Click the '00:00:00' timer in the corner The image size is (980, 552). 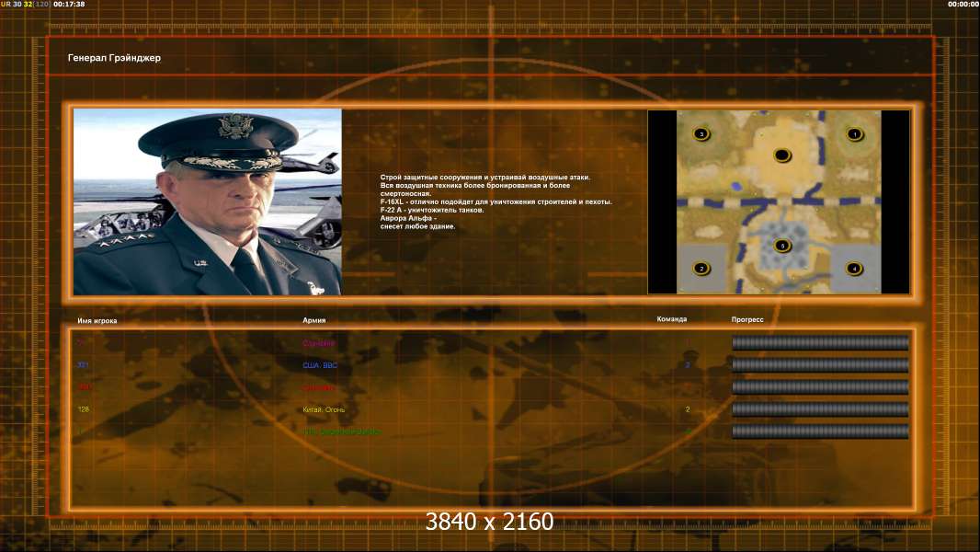tap(963, 4)
